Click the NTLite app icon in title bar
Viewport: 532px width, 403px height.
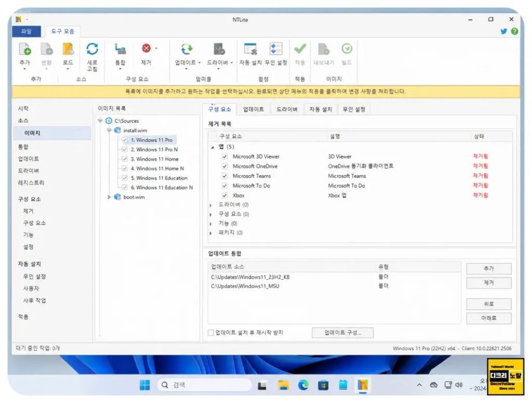[x=18, y=19]
